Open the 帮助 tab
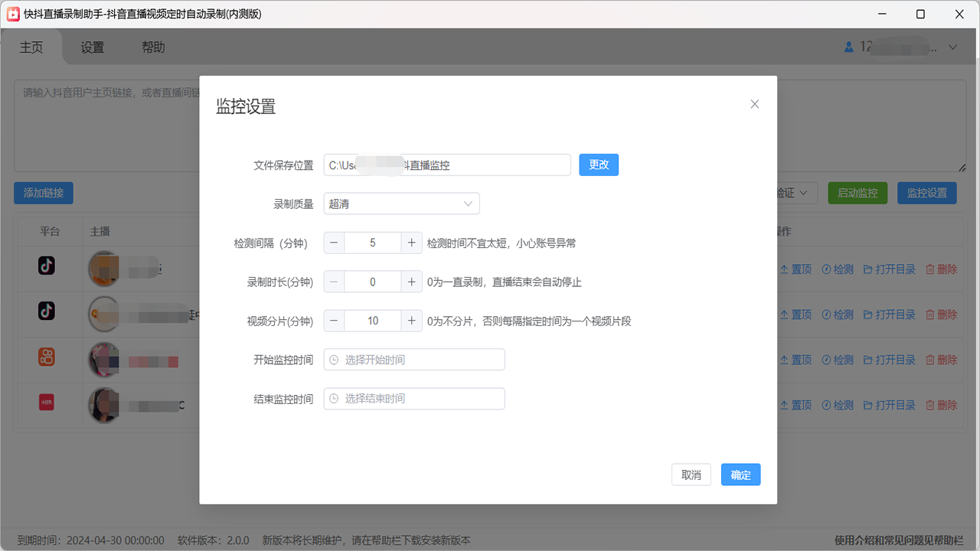980x551 pixels. pyautogui.click(x=153, y=47)
